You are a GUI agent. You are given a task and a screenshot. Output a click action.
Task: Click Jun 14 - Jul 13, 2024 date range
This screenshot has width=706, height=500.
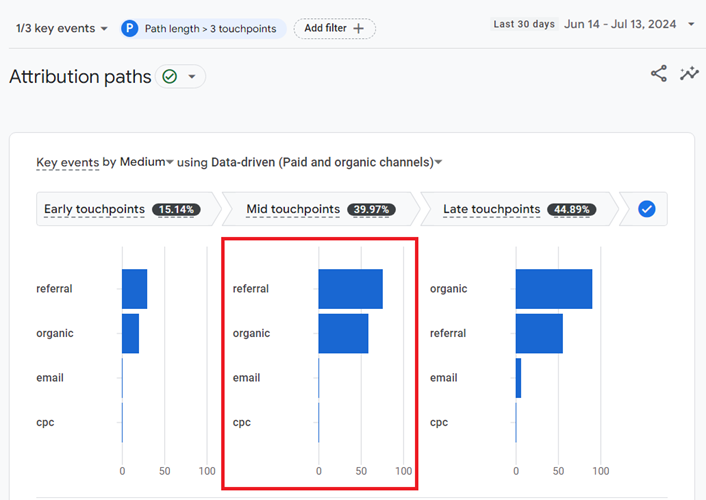pos(620,24)
